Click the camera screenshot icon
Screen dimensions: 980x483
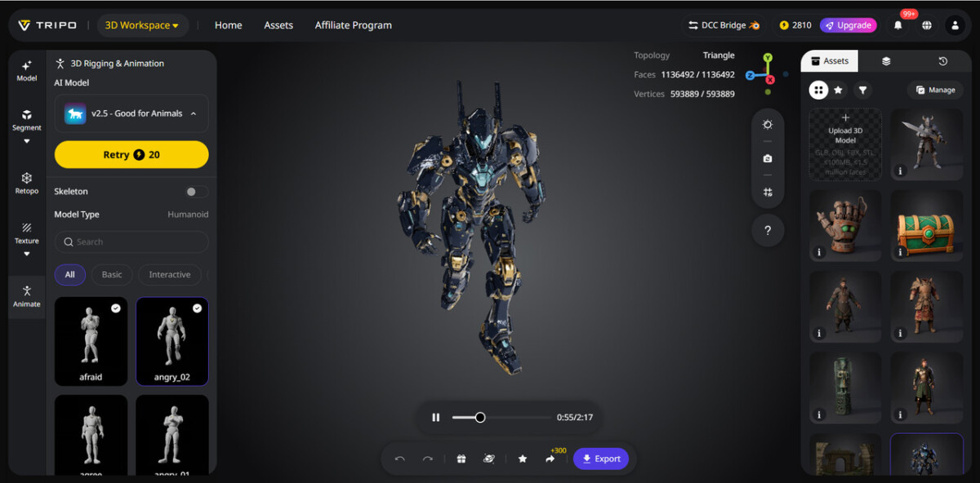pyautogui.click(x=767, y=158)
